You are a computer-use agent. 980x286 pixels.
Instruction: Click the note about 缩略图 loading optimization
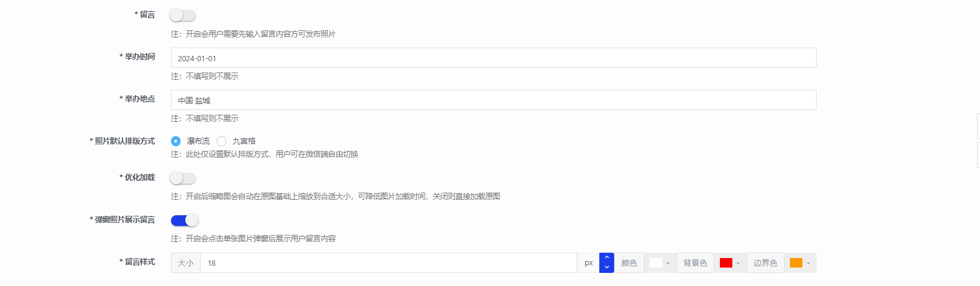click(x=336, y=196)
